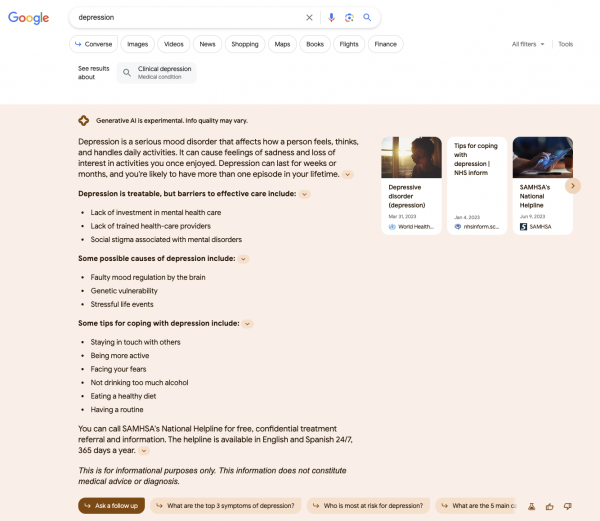
Task: Switch to Maps results
Action: coord(282,44)
